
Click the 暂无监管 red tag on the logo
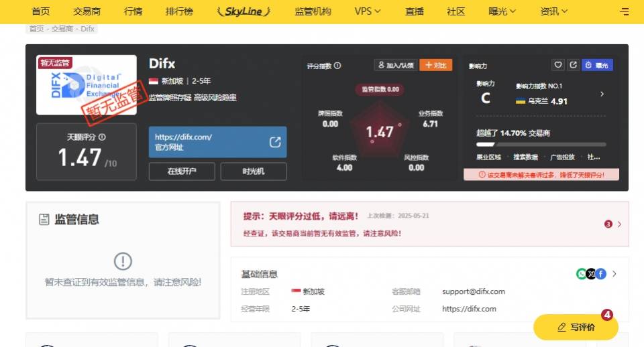click(x=55, y=63)
